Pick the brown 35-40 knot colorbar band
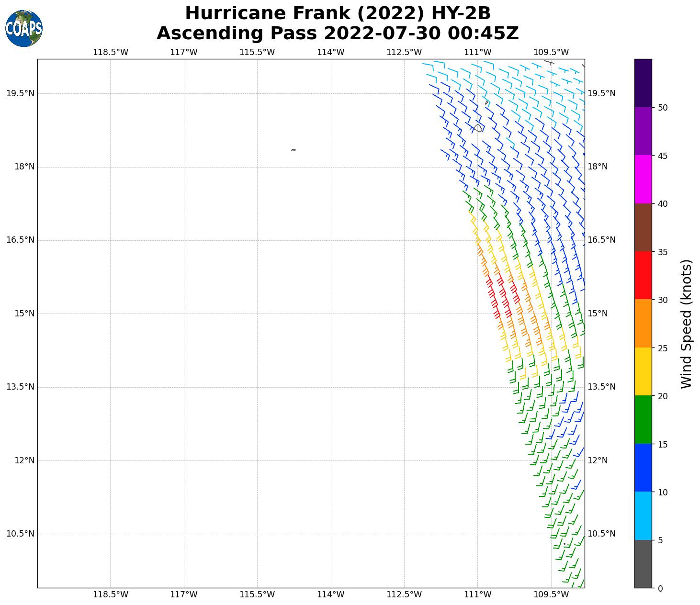Viewport: 700px width, 605px height. [643, 227]
